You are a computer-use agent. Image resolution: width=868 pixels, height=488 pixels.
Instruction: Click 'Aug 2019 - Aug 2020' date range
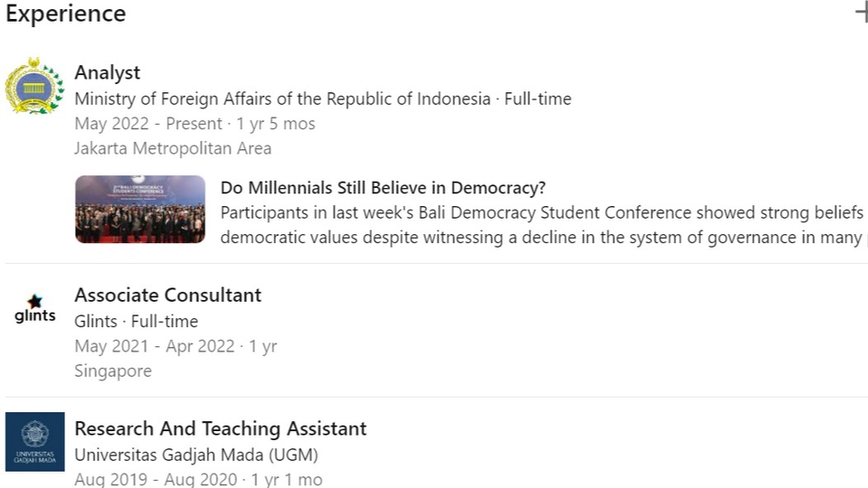[x=157, y=479]
